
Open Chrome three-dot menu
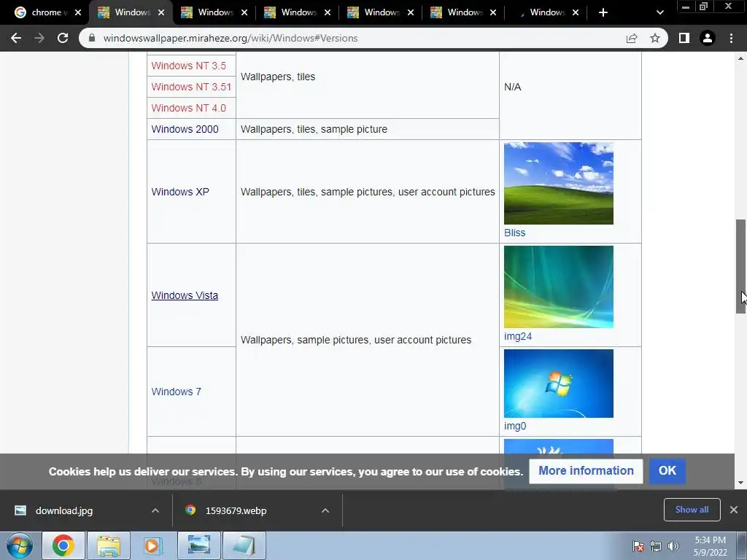point(731,38)
